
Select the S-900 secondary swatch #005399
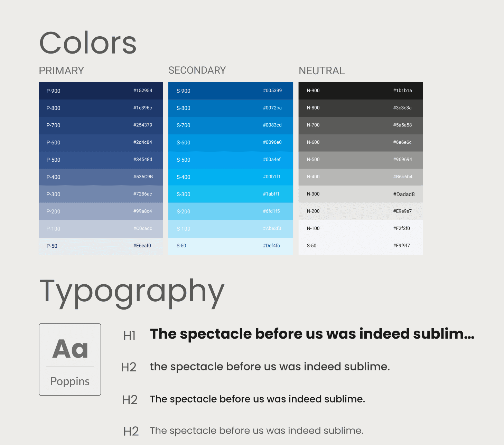tap(231, 91)
